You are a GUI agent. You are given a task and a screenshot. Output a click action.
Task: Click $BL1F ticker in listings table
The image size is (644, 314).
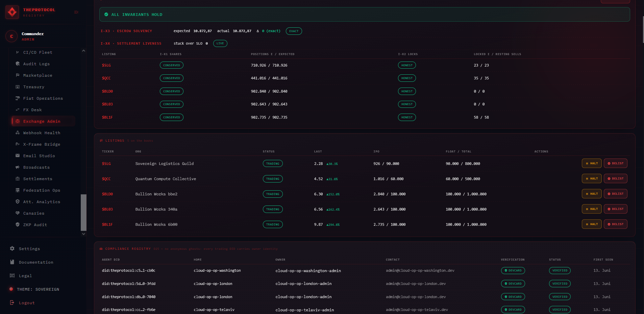107,224
